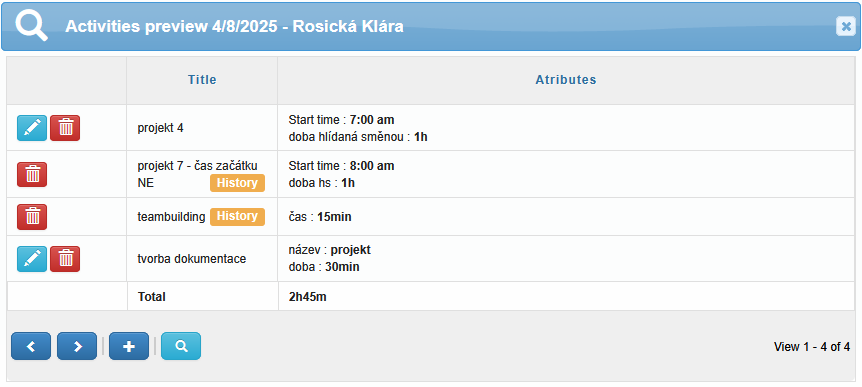Delete the teambuilding activity
862x387 pixels.
[x=32, y=217]
